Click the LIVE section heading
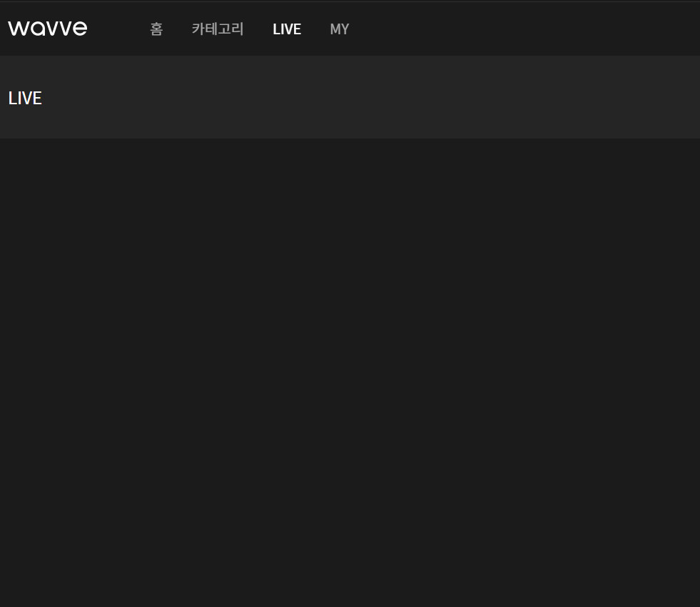700x607 pixels. tap(25, 99)
